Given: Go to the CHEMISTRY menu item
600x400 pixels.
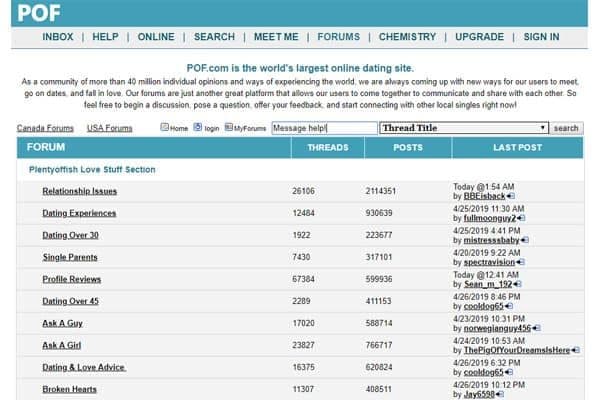Looking at the screenshot, I should 407,37.
